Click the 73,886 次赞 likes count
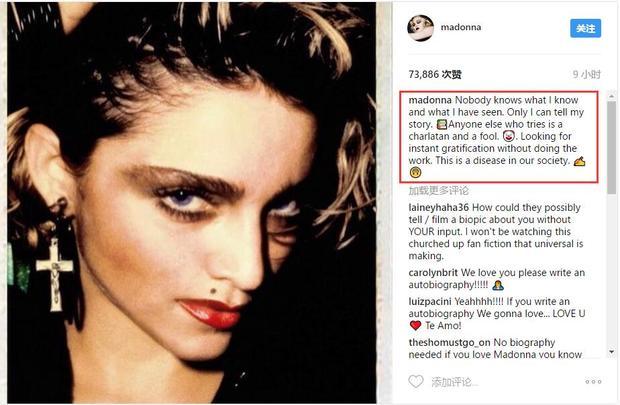The height and width of the screenshot is (405, 620). click(435, 74)
